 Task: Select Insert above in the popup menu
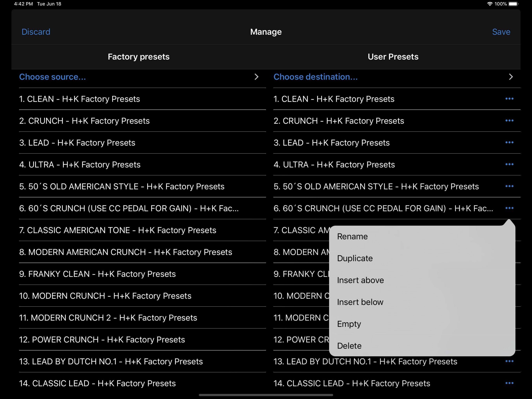pyautogui.click(x=422, y=280)
